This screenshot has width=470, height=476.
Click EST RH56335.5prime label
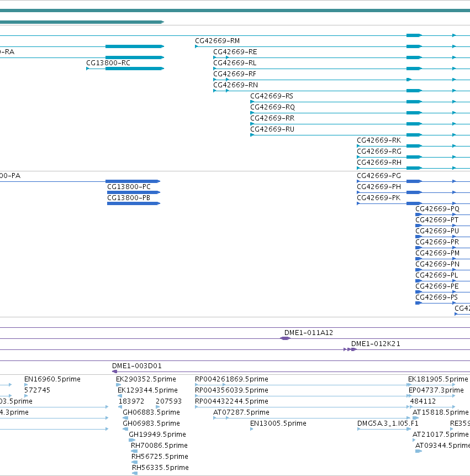point(160,468)
